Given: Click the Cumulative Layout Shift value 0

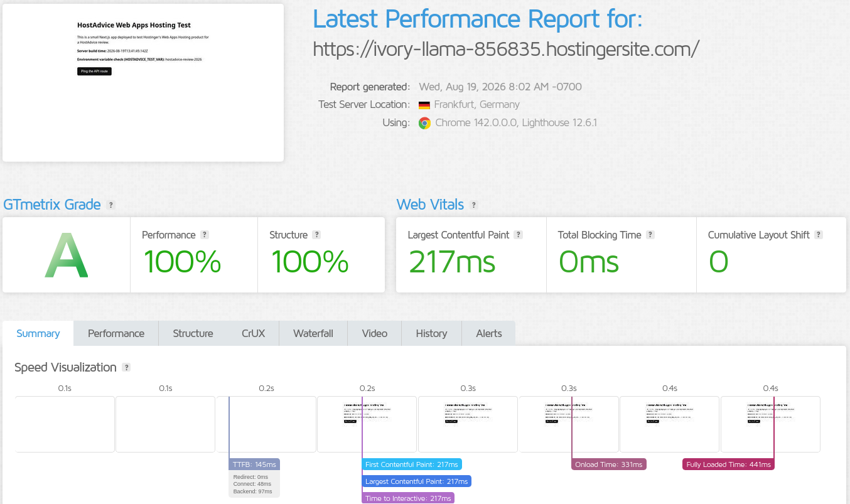Looking at the screenshot, I should click(718, 262).
